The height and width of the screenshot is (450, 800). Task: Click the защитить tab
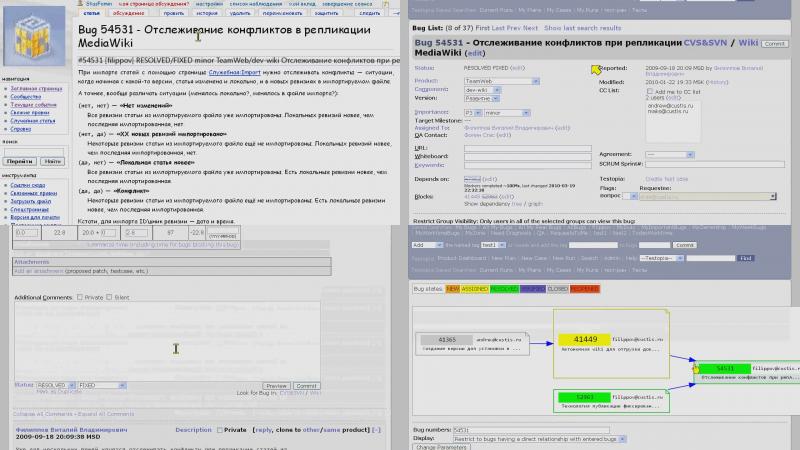coord(327,13)
